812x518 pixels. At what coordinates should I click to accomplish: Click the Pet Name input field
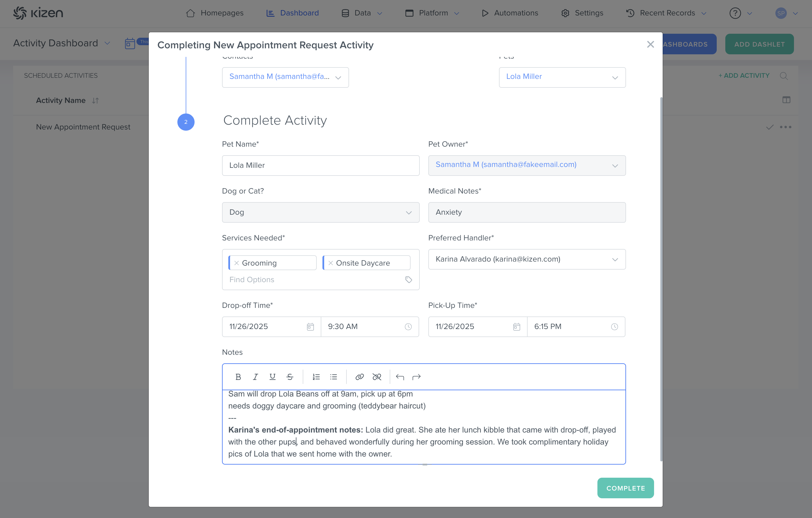click(x=320, y=166)
